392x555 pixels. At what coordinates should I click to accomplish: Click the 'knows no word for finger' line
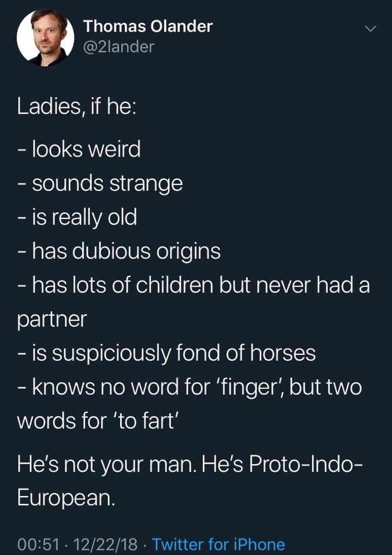tap(188, 387)
